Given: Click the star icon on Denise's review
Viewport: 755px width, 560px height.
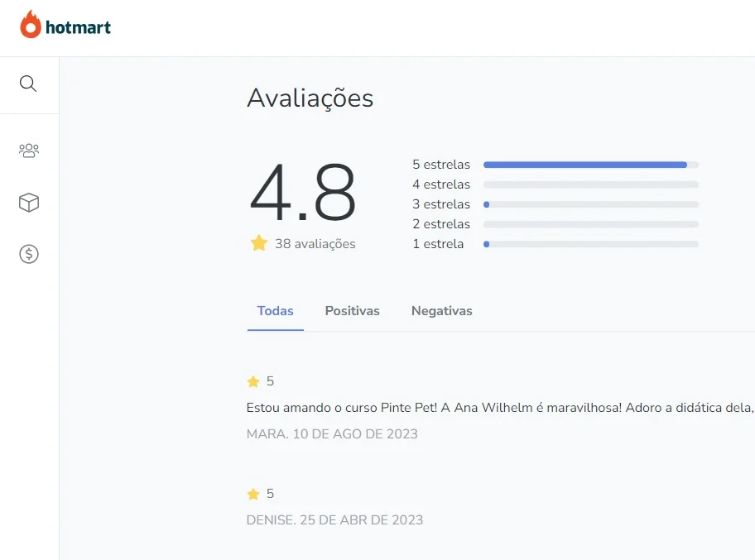Looking at the screenshot, I should [x=253, y=494].
